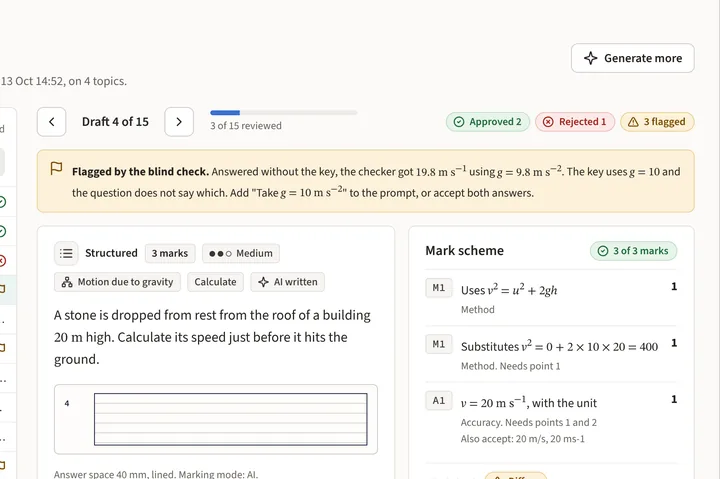Click the 3 of 15 reviewed text
The height and width of the screenshot is (479, 720).
(x=246, y=126)
